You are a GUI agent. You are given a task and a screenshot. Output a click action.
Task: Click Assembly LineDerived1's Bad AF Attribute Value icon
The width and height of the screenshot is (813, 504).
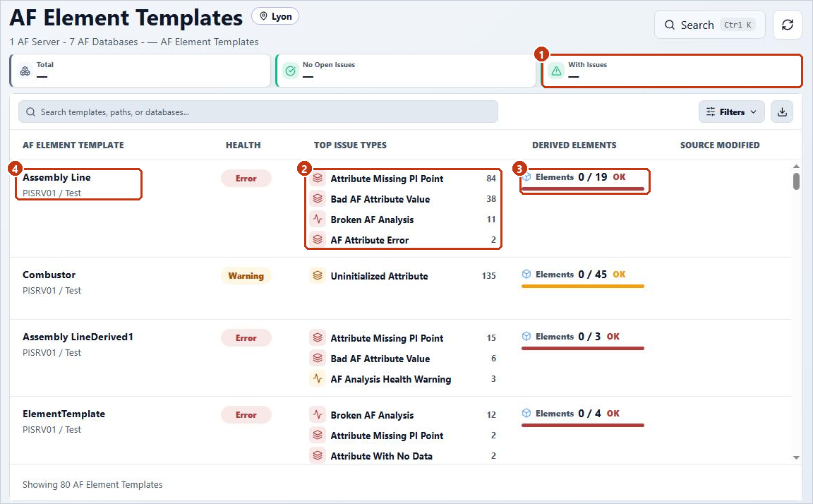[x=318, y=359]
